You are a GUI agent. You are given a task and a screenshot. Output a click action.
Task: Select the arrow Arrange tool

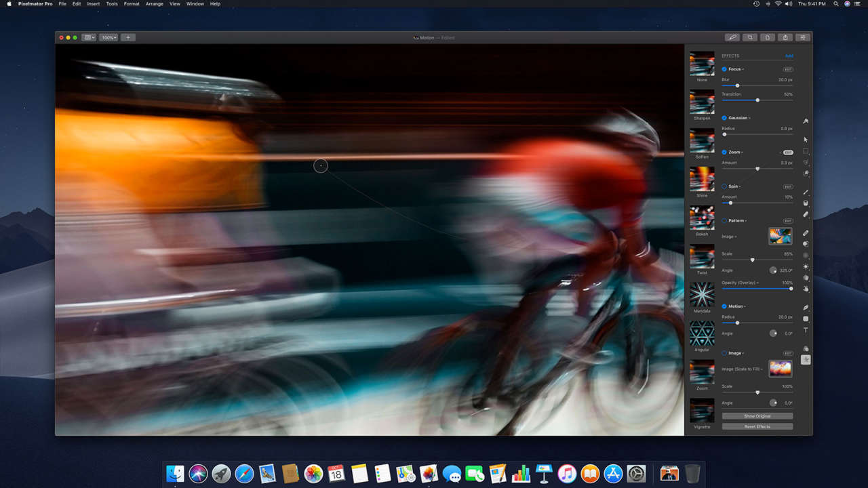(806, 140)
